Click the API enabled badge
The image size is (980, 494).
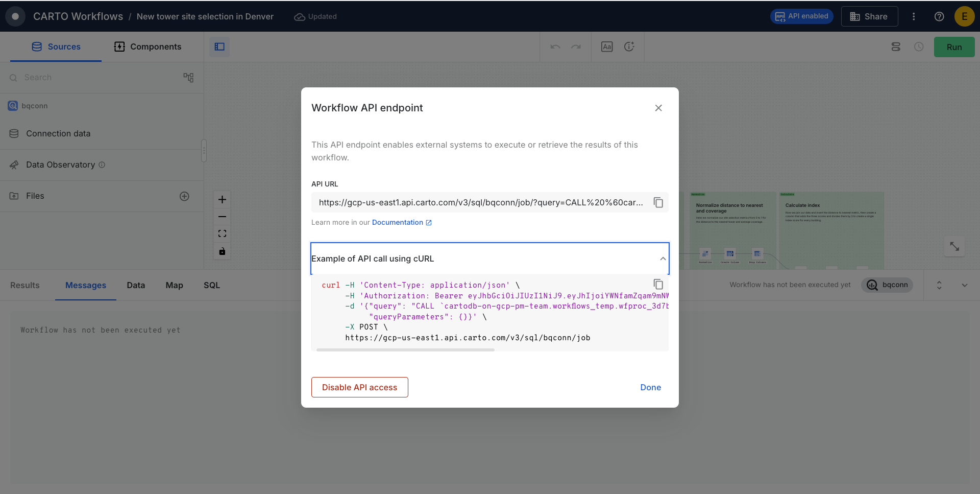tap(801, 16)
